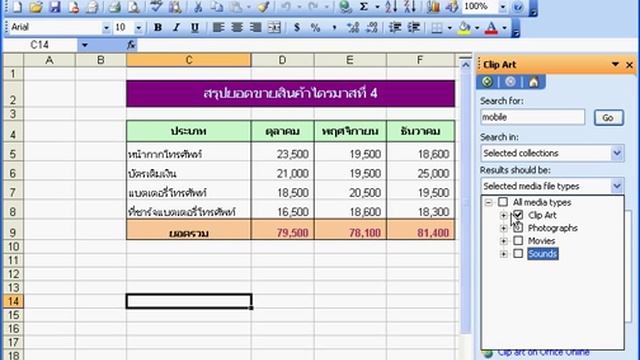
Task: Apply percent style
Action: point(315,27)
